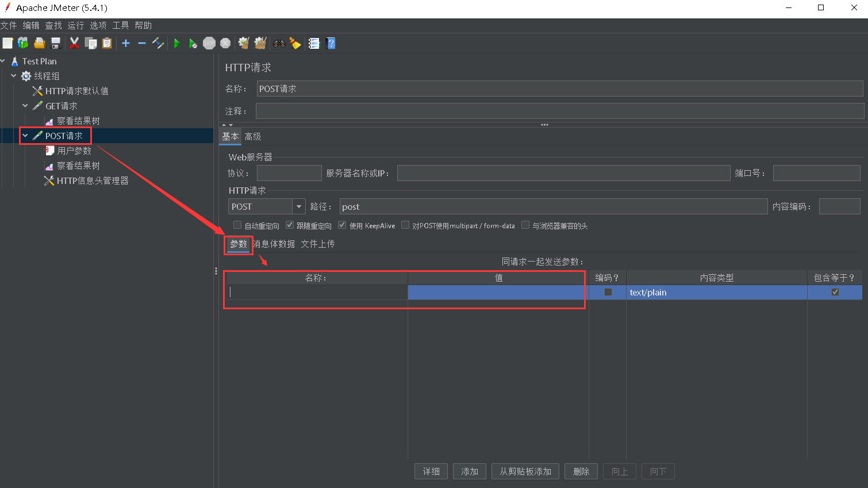Collapse the POST请求 tree node
The height and width of the screenshot is (488, 868).
coord(25,136)
